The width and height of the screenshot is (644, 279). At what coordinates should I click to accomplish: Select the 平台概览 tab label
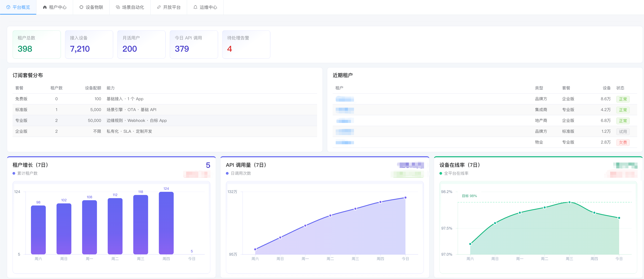tap(21, 7)
